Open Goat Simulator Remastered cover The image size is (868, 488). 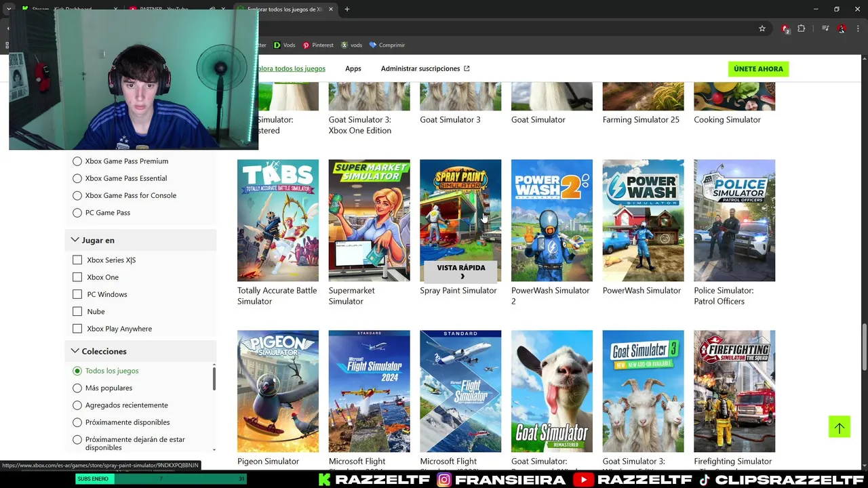(x=552, y=391)
